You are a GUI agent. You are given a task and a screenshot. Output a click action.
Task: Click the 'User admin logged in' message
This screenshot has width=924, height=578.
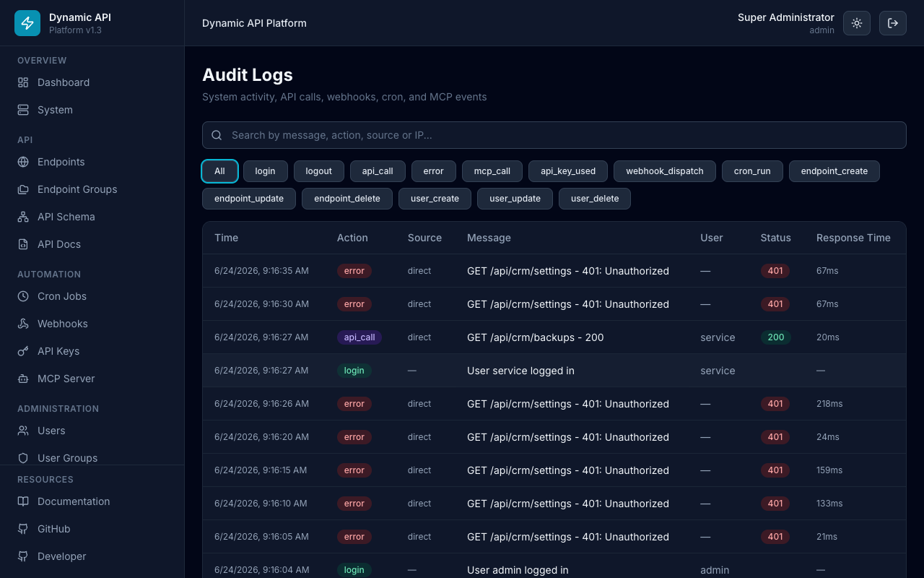pos(518,570)
